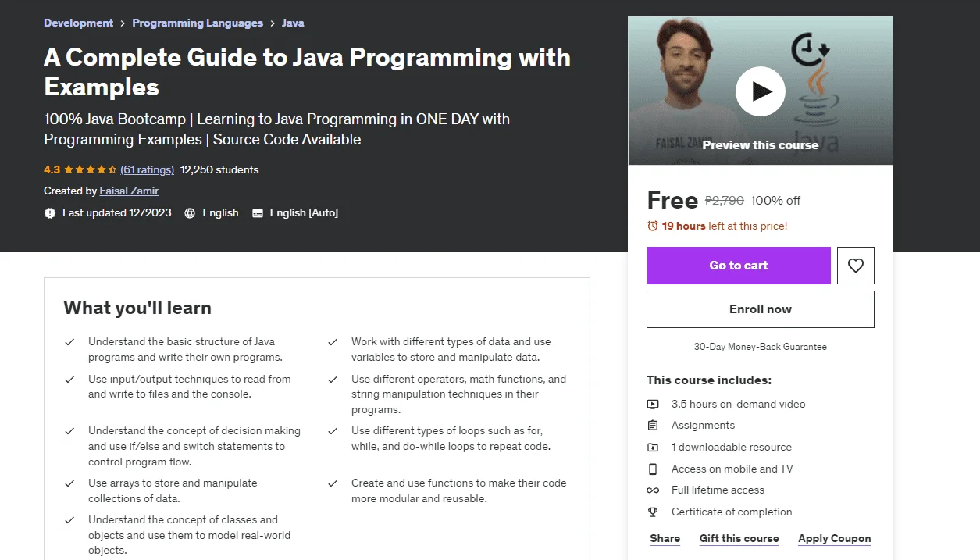This screenshot has height=560, width=980.
Task: Open the 61 ratings link
Action: pos(147,169)
